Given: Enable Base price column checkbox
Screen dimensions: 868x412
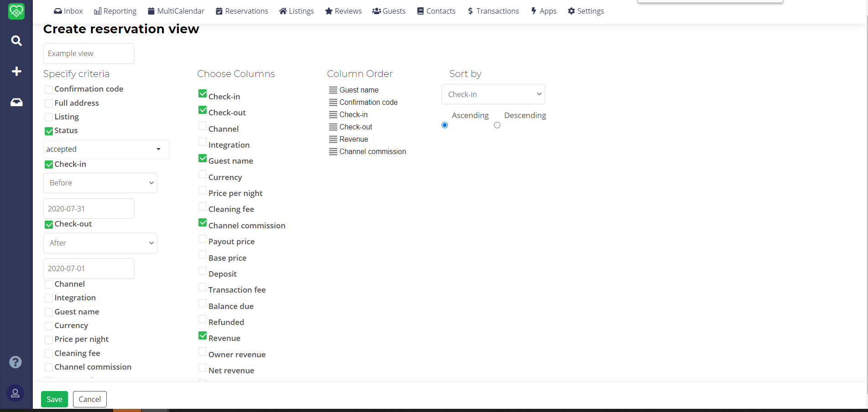Looking at the screenshot, I should (x=203, y=255).
